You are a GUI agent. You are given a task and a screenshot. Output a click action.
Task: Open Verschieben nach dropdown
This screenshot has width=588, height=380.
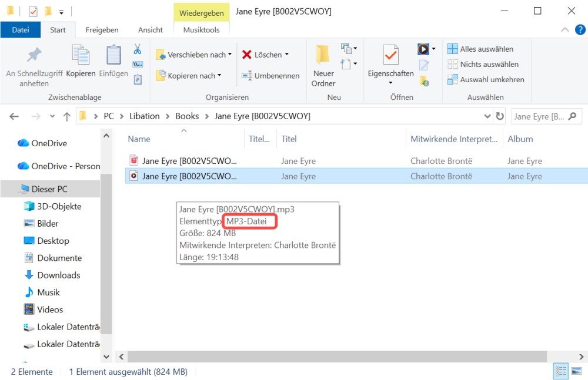(x=194, y=55)
